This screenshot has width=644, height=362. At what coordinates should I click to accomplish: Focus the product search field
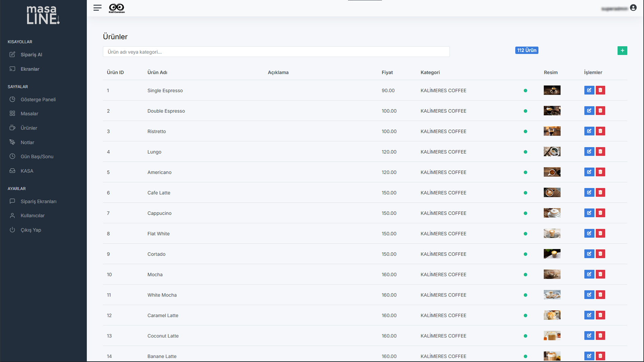[x=276, y=52]
